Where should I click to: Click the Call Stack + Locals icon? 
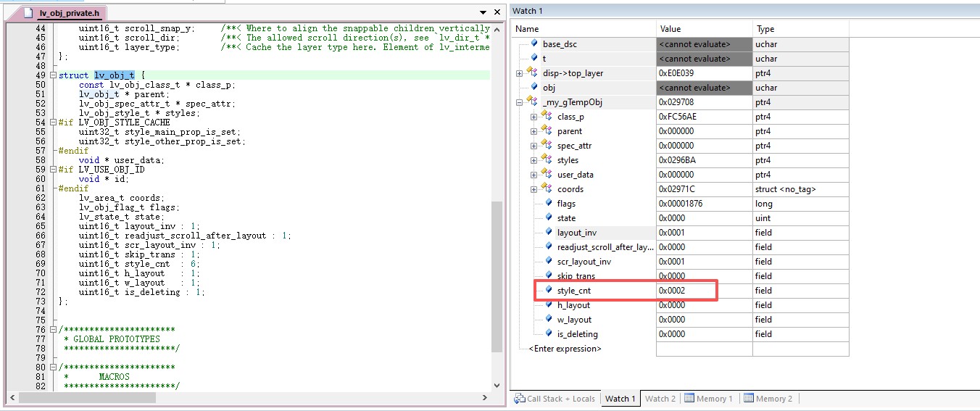click(x=520, y=399)
